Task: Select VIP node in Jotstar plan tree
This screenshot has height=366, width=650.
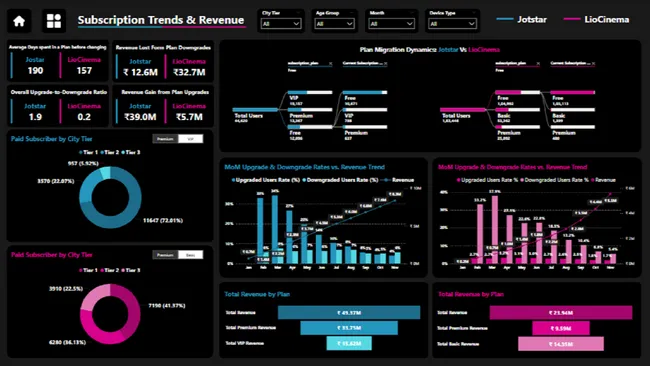Action: [x=310, y=92]
